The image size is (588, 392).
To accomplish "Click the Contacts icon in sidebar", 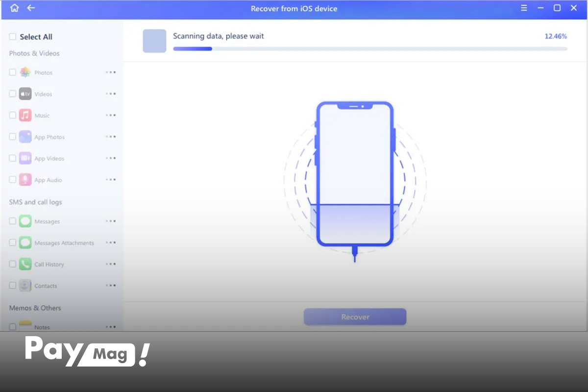I will tap(25, 286).
